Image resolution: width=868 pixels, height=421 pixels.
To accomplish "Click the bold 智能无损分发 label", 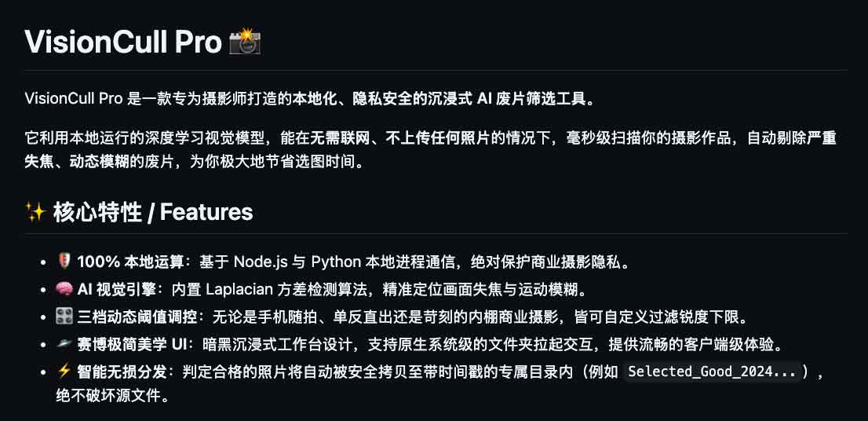I will [x=119, y=372].
